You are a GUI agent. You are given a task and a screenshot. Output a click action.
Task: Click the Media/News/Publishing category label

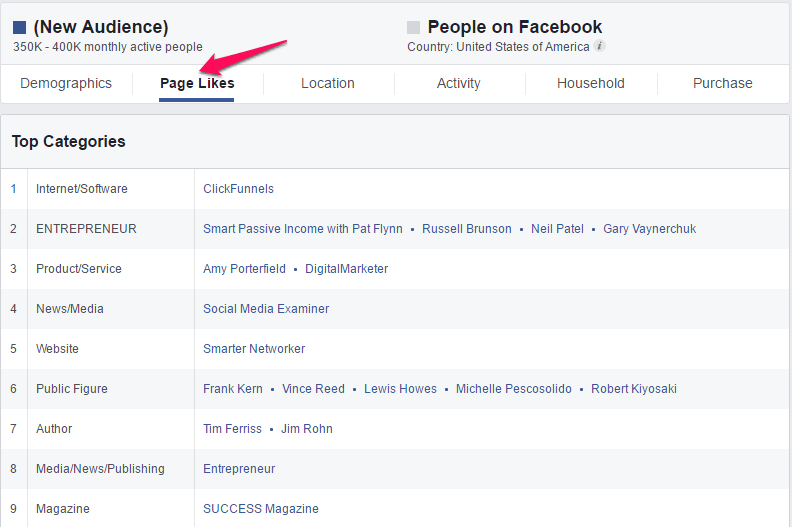point(100,469)
